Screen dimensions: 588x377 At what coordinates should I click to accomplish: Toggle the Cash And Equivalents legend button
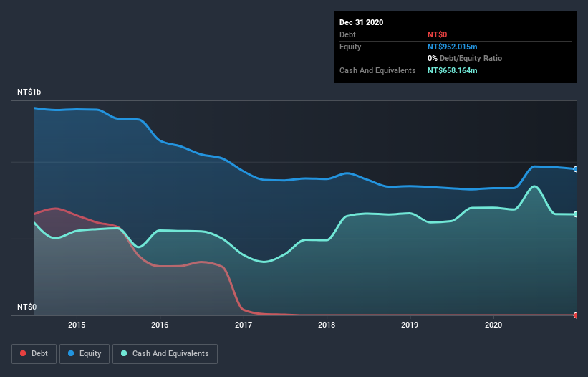pos(165,354)
